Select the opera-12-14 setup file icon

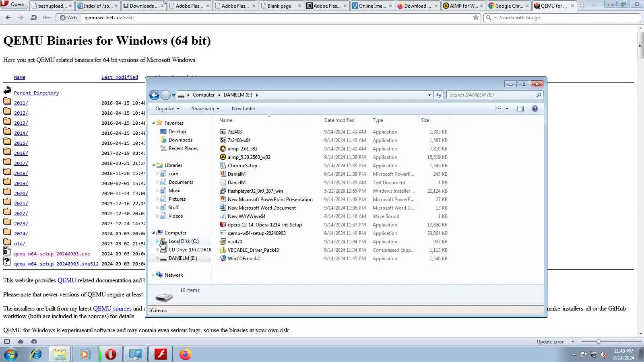[x=223, y=225]
